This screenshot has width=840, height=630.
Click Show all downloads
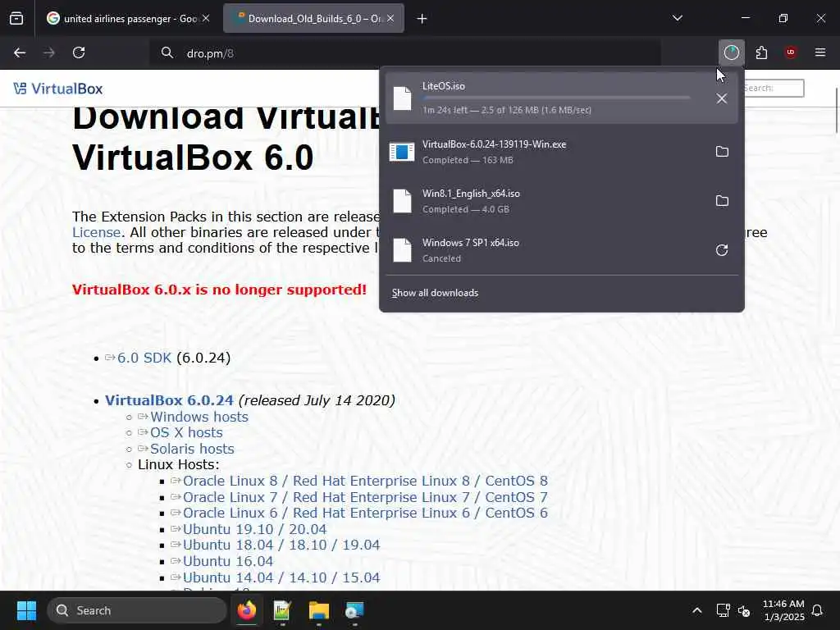(435, 293)
